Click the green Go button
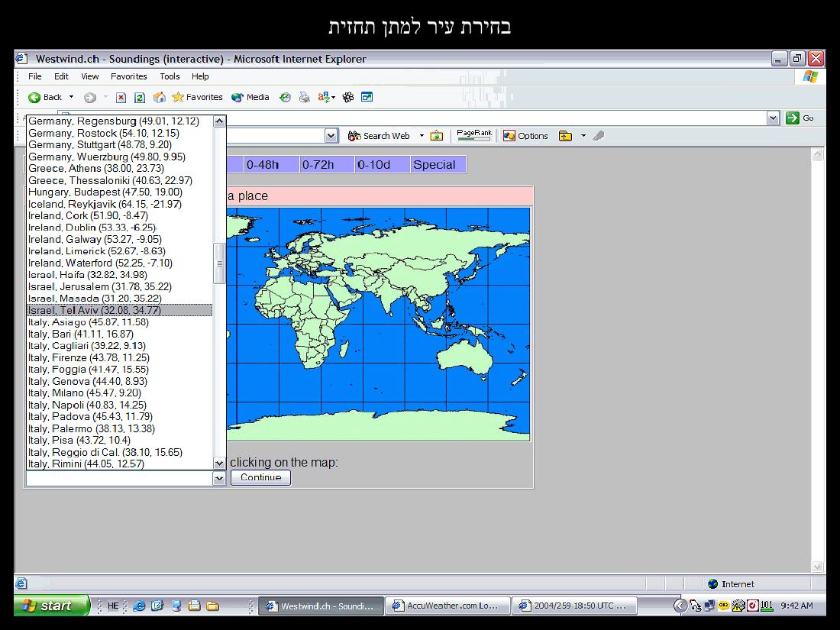The height and width of the screenshot is (630, 840). pos(800,118)
